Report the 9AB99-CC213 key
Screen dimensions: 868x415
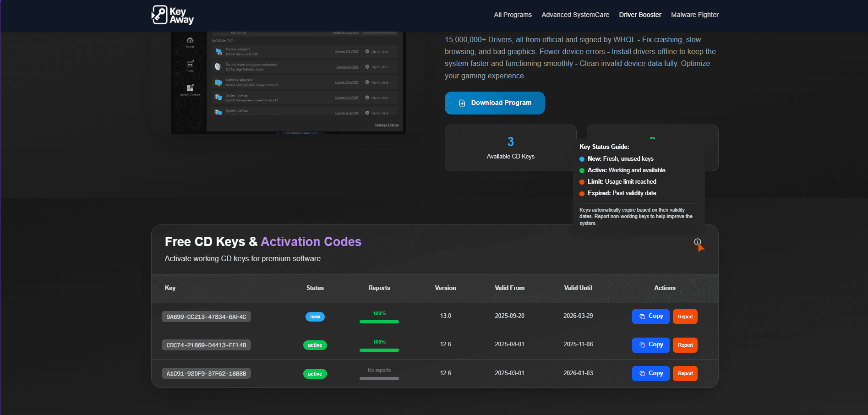pos(685,317)
